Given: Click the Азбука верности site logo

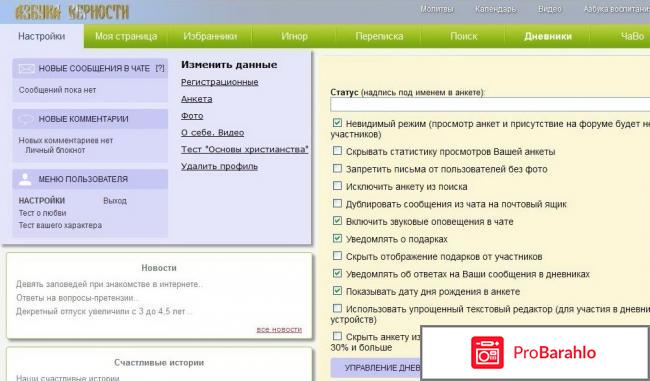Looking at the screenshot, I should coord(72,12).
